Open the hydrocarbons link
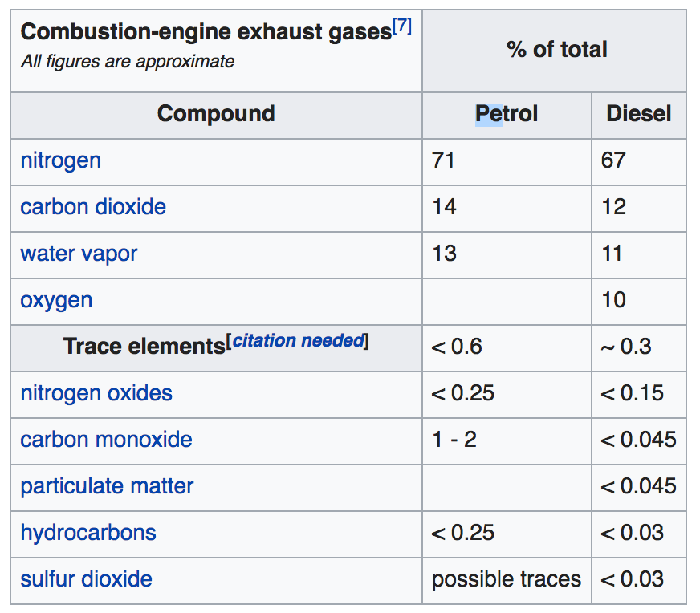The width and height of the screenshot is (700, 613). pyautogui.click(x=88, y=533)
